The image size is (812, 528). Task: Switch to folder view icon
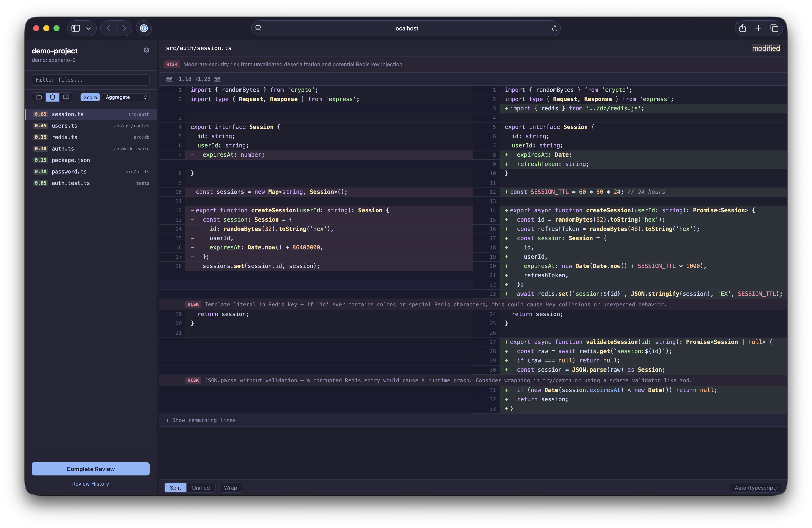coord(39,97)
